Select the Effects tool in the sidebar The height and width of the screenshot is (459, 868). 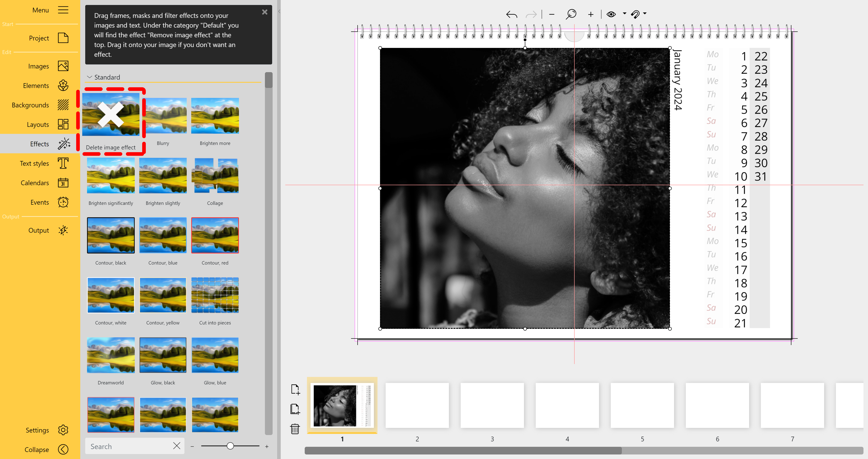point(39,144)
